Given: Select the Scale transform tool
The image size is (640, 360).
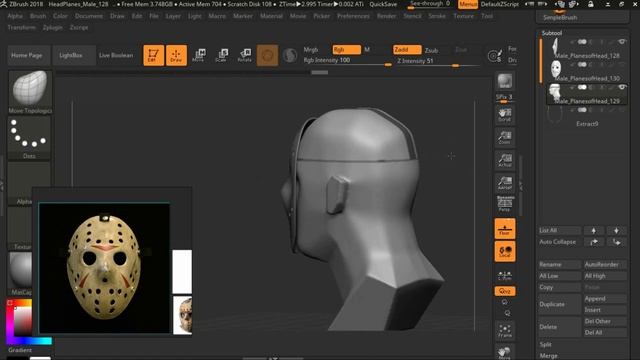Looking at the screenshot, I should pos(221,55).
